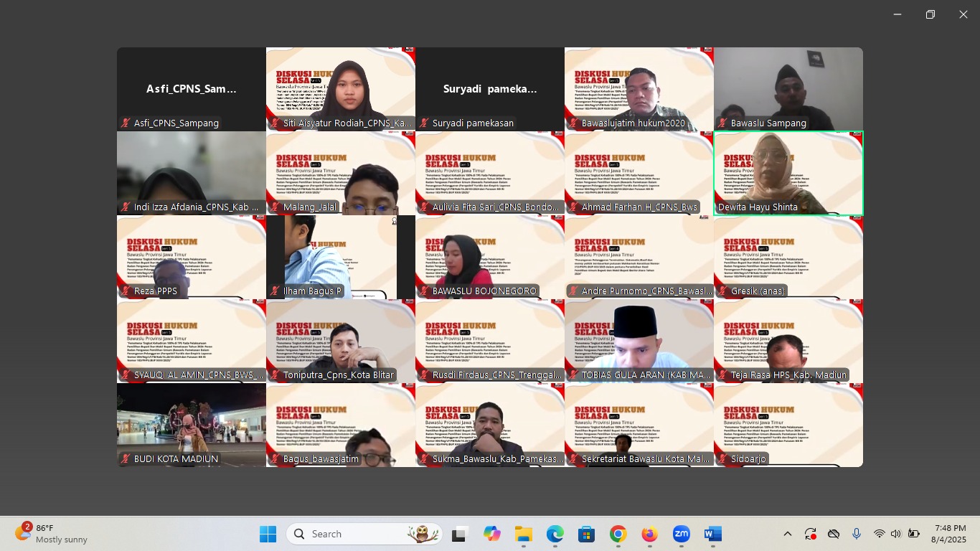The image size is (980, 551).
Task: Click the Bawaslu Sampang participant tile
Action: [x=788, y=89]
